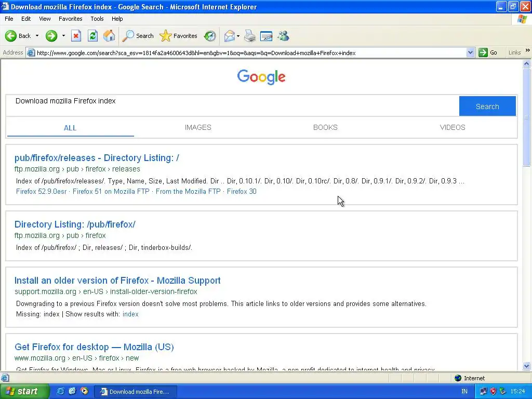Click the page icon in address bar

pos(31,52)
